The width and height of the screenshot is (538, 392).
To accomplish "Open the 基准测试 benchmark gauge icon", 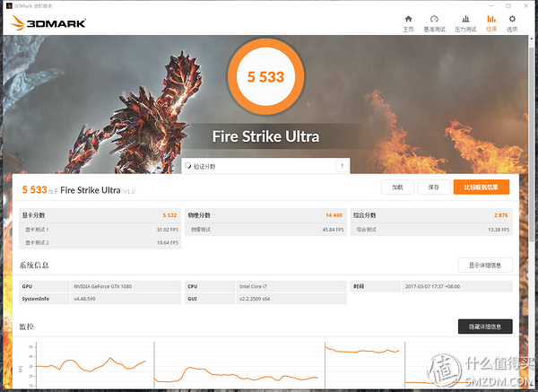I will coord(435,22).
